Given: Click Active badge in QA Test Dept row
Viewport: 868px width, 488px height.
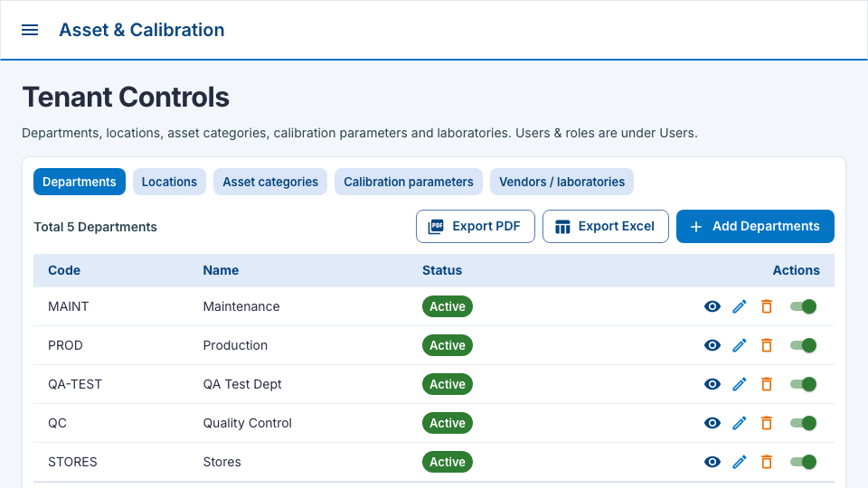Looking at the screenshot, I should [x=448, y=384].
